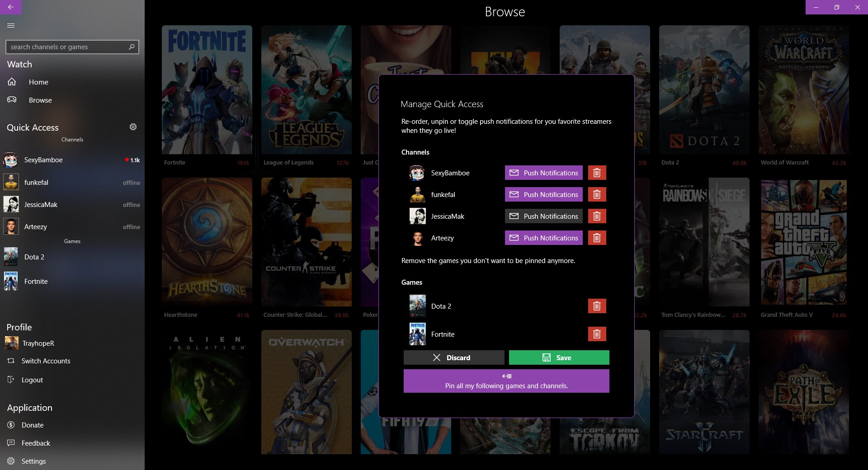Viewport: 868px width, 470px height.
Task: Open the Dota 2 cover in Browse grid
Action: coord(704,89)
